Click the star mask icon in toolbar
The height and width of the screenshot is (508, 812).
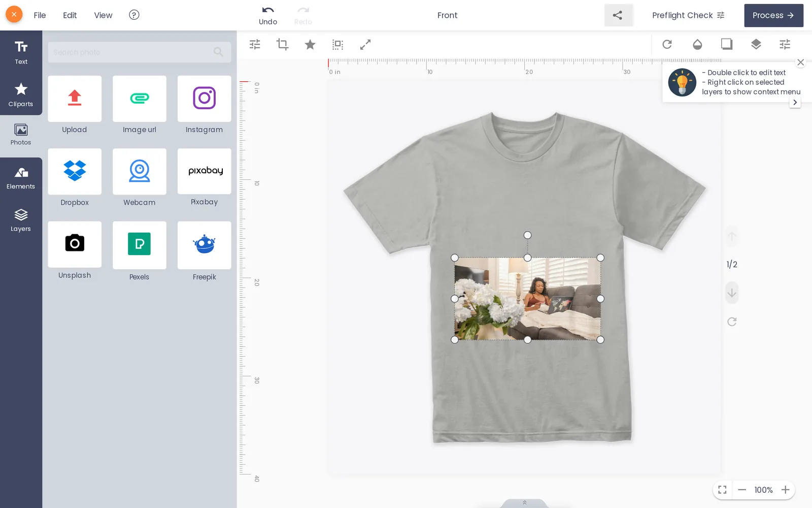click(310, 45)
